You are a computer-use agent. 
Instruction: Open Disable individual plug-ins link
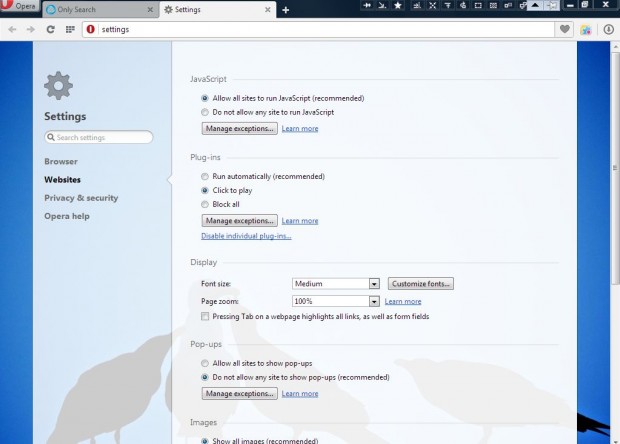pos(246,236)
